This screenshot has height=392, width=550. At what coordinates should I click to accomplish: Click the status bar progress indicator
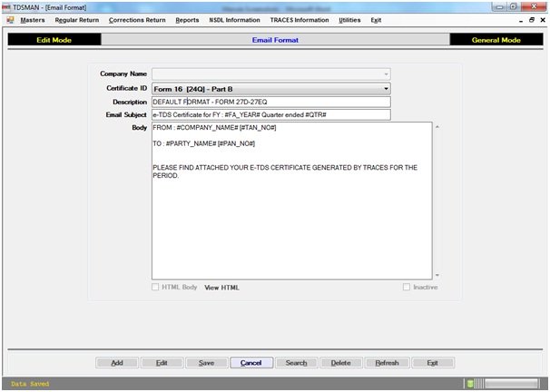point(511,384)
